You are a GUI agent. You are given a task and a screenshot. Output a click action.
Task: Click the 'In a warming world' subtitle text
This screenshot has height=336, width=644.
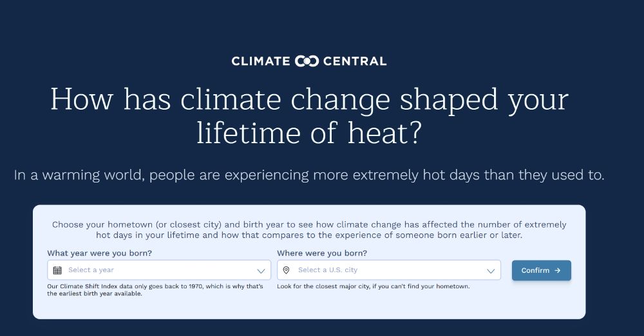tap(309, 175)
